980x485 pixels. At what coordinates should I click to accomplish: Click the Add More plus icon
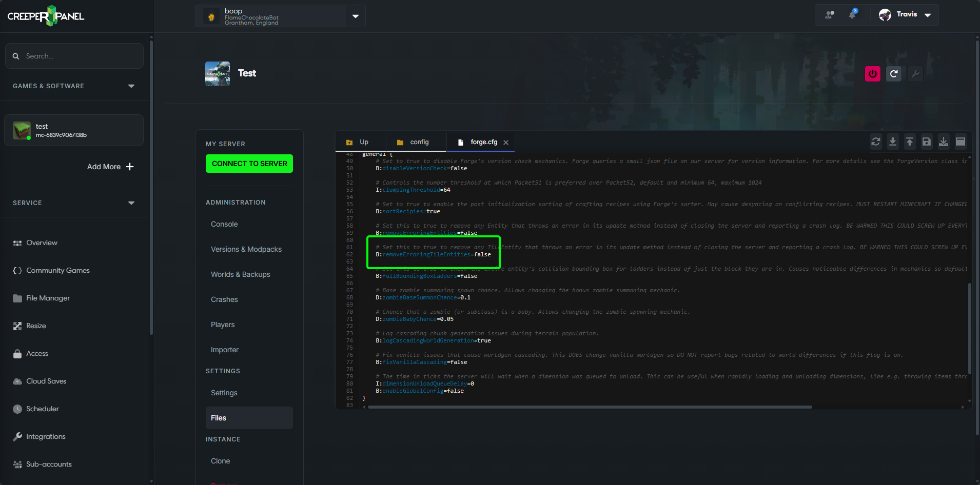point(130,167)
